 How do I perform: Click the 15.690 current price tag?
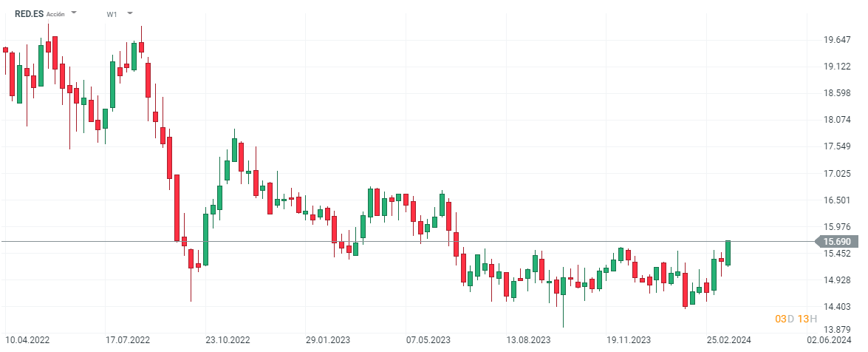coord(837,242)
